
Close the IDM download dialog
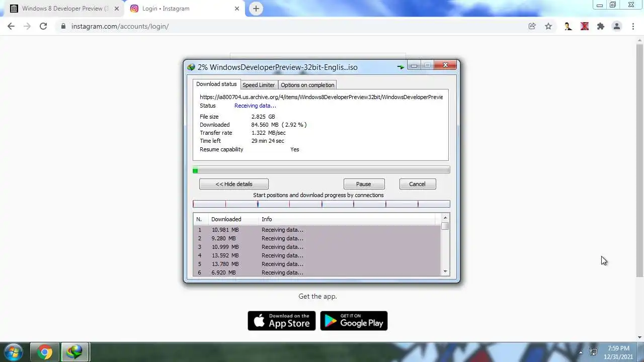pyautogui.click(x=445, y=65)
